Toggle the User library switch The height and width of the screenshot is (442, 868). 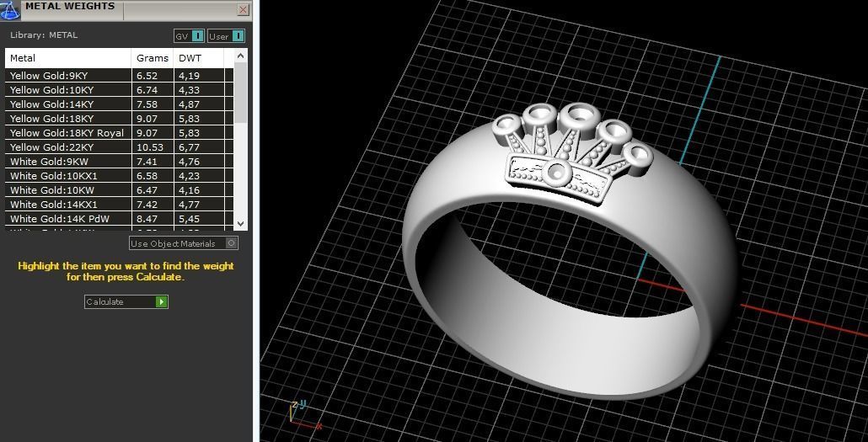[x=227, y=36]
